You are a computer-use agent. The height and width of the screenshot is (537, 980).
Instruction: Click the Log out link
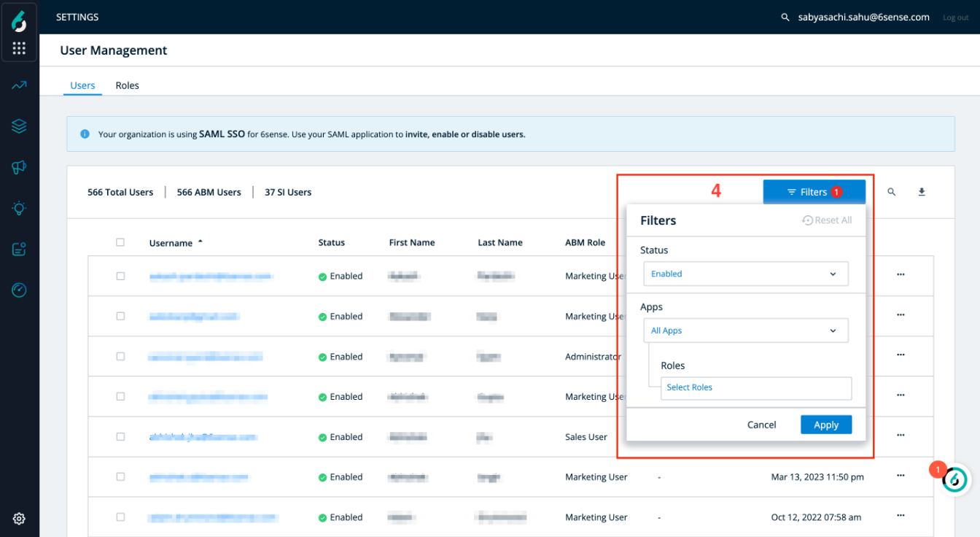956,18
